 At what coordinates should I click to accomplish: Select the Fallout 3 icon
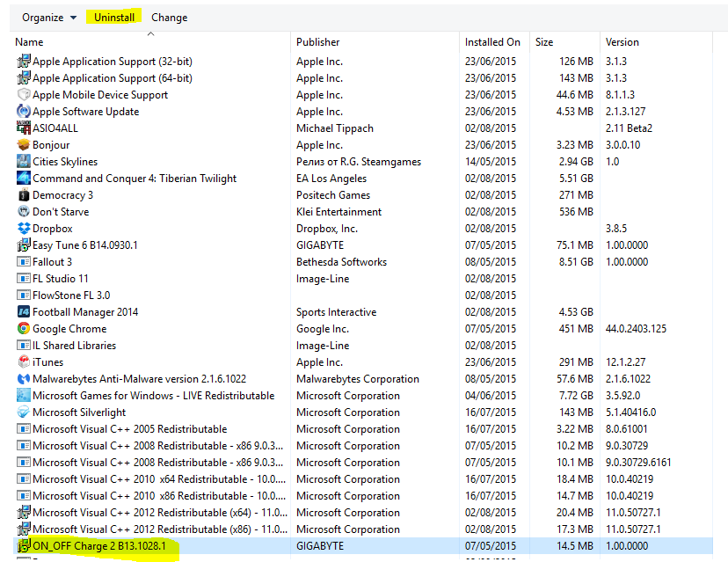point(24,262)
